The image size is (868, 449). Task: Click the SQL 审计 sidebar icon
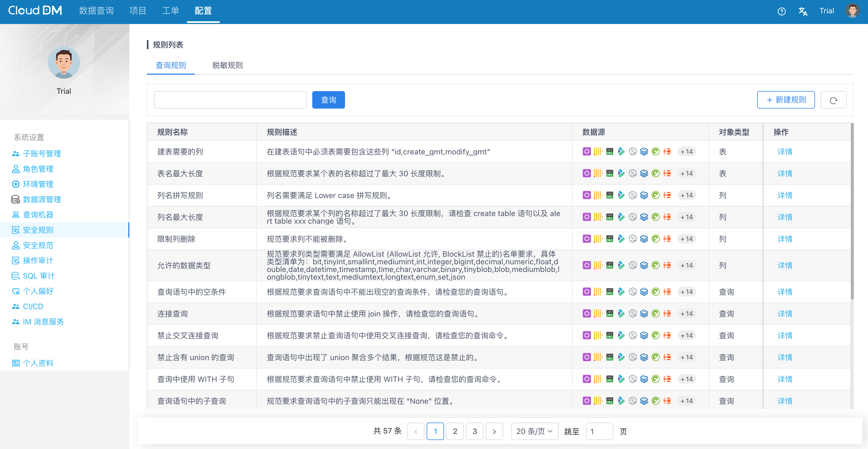pyautogui.click(x=16, y=276)
